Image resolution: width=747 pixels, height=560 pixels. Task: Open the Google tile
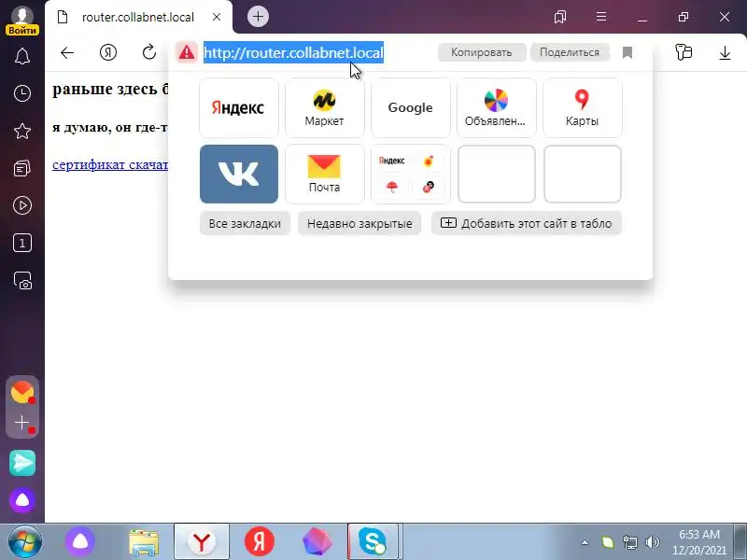point(410,108)
